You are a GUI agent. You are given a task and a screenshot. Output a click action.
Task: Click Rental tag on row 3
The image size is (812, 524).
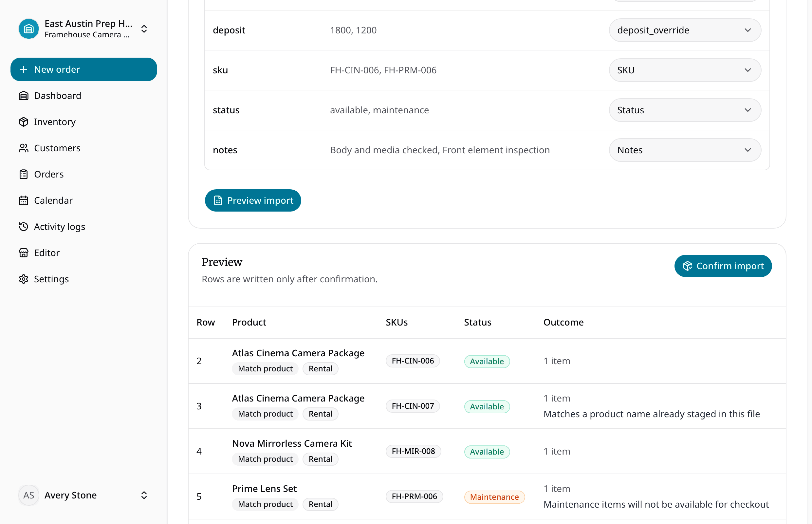[320, 414]
